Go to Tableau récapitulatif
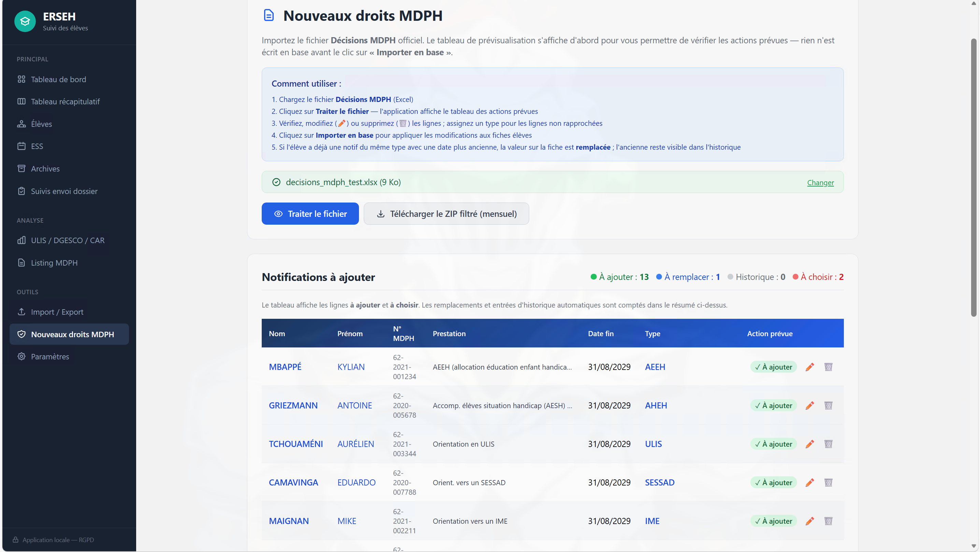 pyautogui.click(x=69, y=102)
